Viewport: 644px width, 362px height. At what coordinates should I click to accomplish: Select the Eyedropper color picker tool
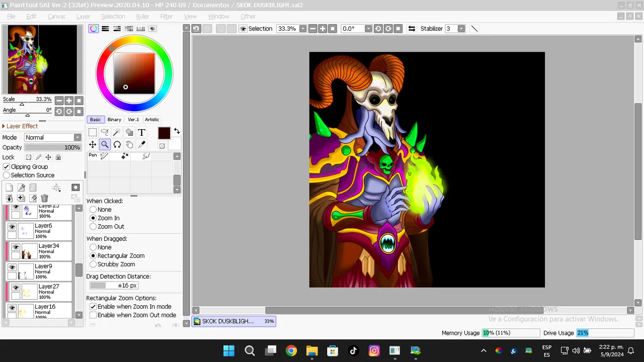click(141, 145)
